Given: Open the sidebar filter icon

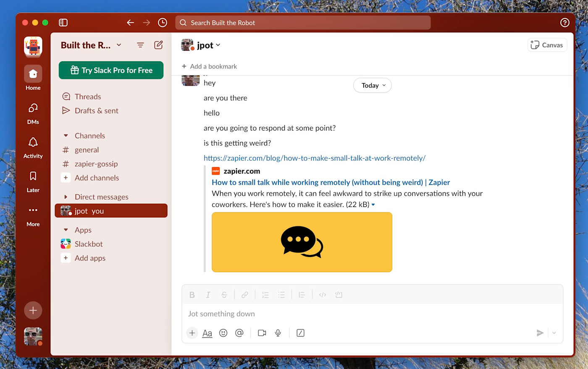Looking at the screenshot, I should click(x=140, y=45).
